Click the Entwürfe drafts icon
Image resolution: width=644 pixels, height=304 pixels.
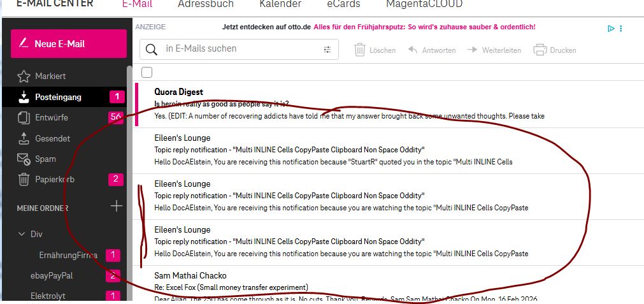[x=24, y=117]
